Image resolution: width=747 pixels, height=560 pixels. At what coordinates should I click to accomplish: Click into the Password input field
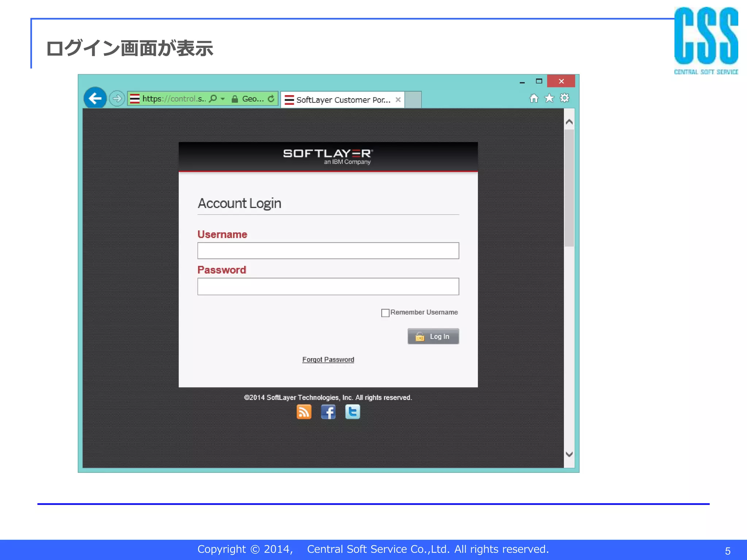328,287
